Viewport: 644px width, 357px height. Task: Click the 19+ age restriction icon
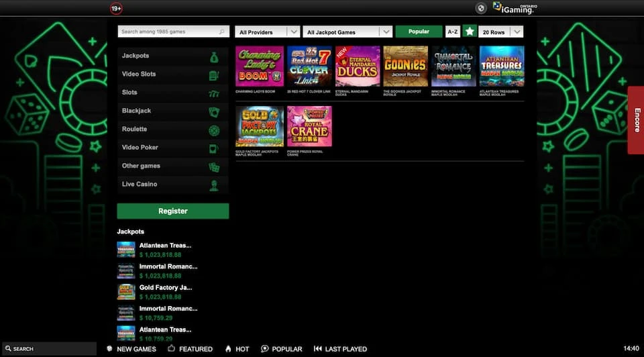[116, 8]
